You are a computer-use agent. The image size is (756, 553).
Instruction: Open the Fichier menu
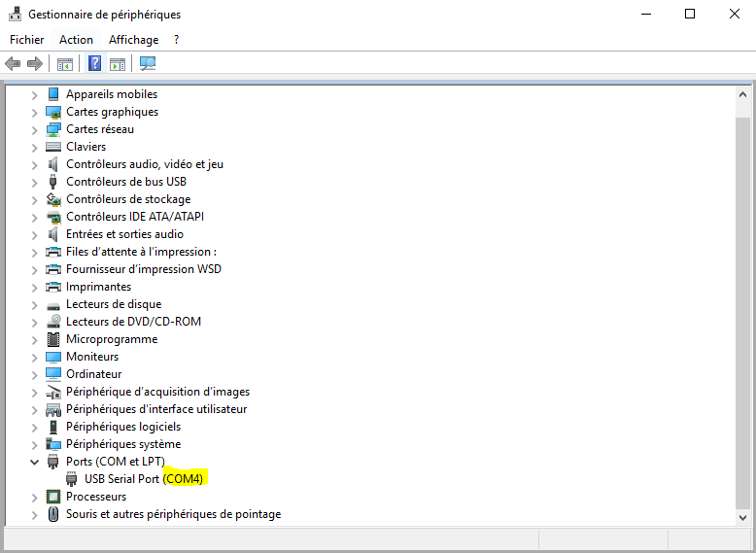(x=26, y=40)
